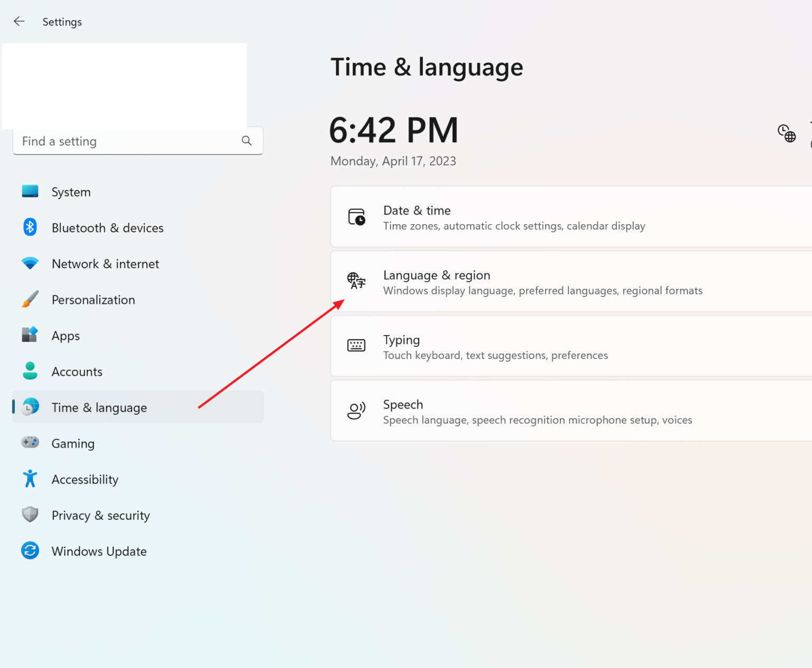Click 'Windows display language, preferred languages' description
The image size is (812, 668).
point(543,291)
